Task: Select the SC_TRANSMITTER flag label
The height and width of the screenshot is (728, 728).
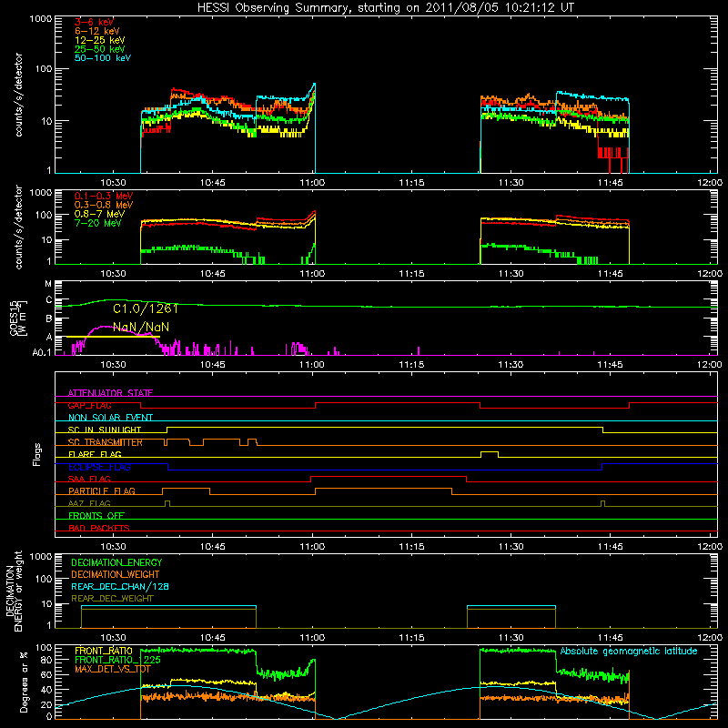Action: point(105,442)
